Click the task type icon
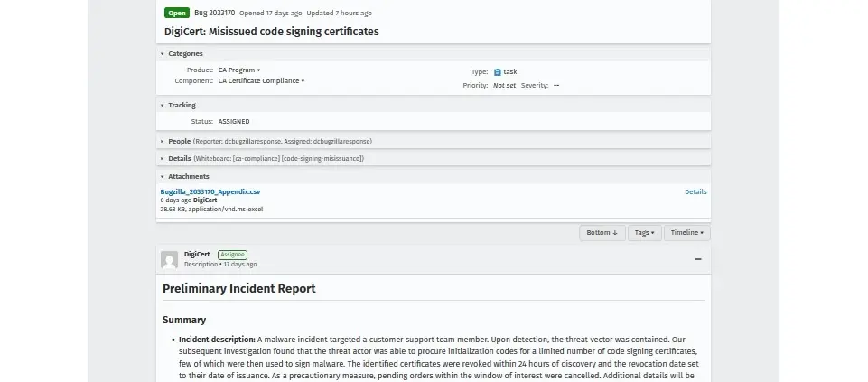This screenshot has height=382, width=868. coord(497,72)
